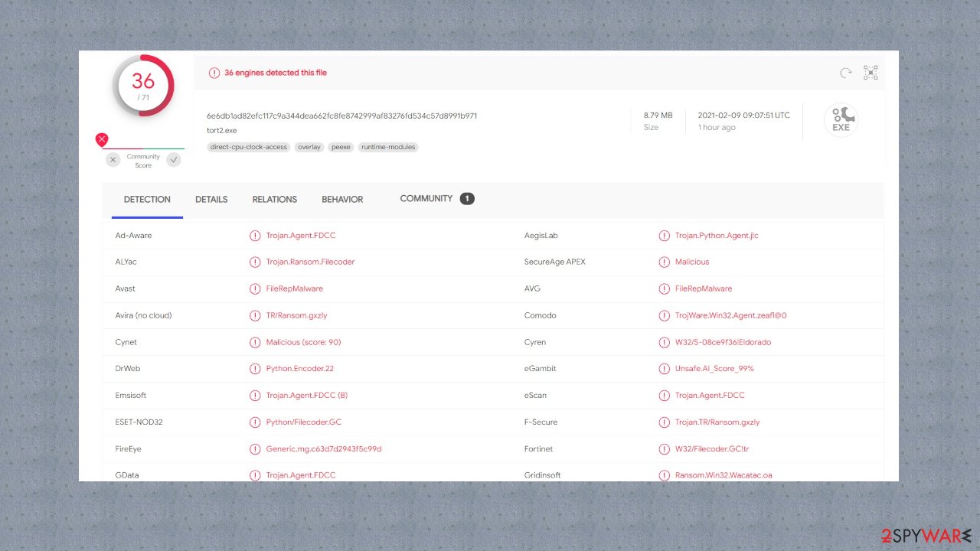Vote the file as harmless with checkmark
The image size is (980, 551).
pyautogui.click(x=174, y=160)
